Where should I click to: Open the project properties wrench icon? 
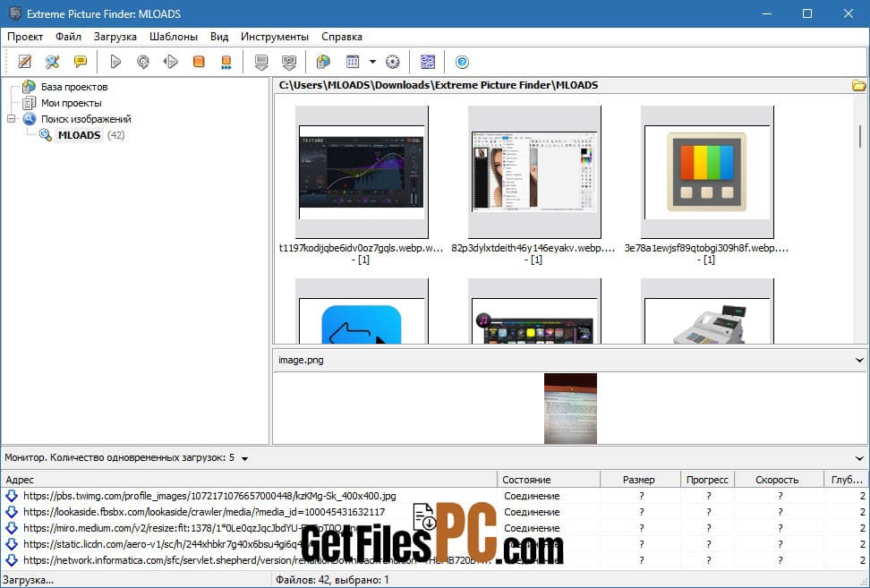(53, 62)
